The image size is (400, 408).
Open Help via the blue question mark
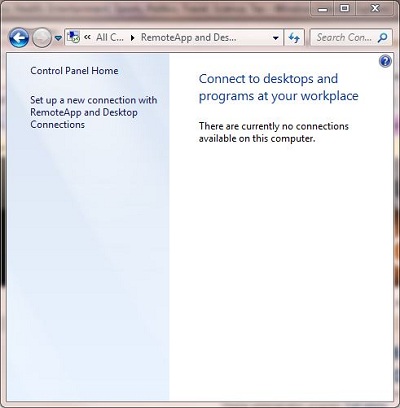(x=385, y=61)
